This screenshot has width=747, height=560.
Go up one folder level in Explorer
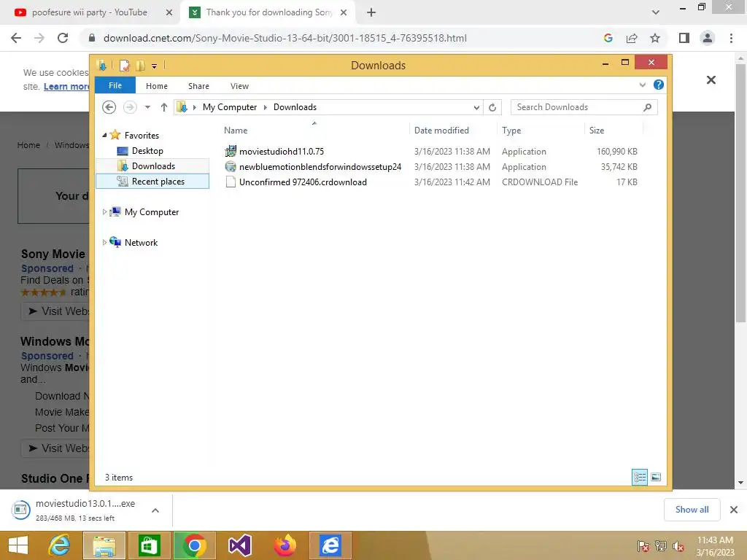(164, 107)
